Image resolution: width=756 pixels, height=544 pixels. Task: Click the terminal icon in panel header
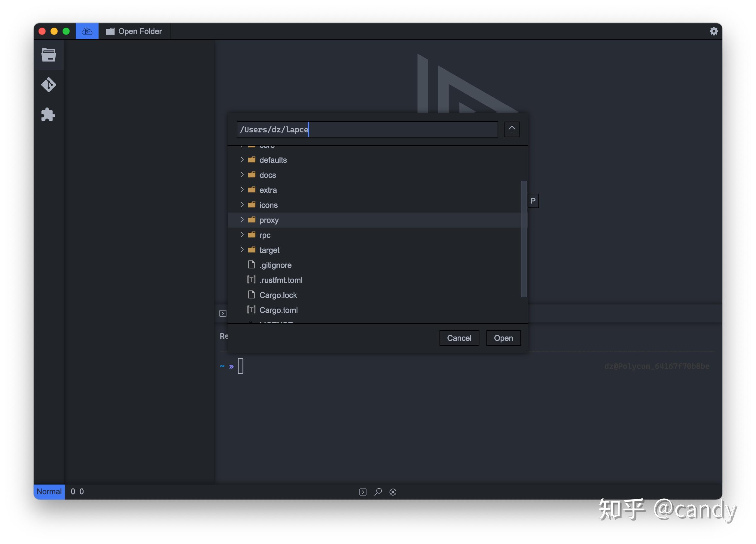tap(223, 313)
